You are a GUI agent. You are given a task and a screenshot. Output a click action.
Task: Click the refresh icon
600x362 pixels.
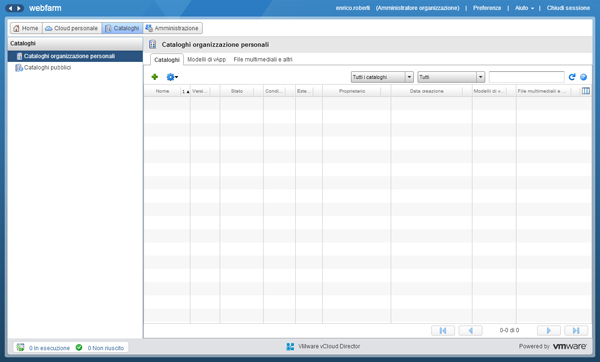point(572,77)
